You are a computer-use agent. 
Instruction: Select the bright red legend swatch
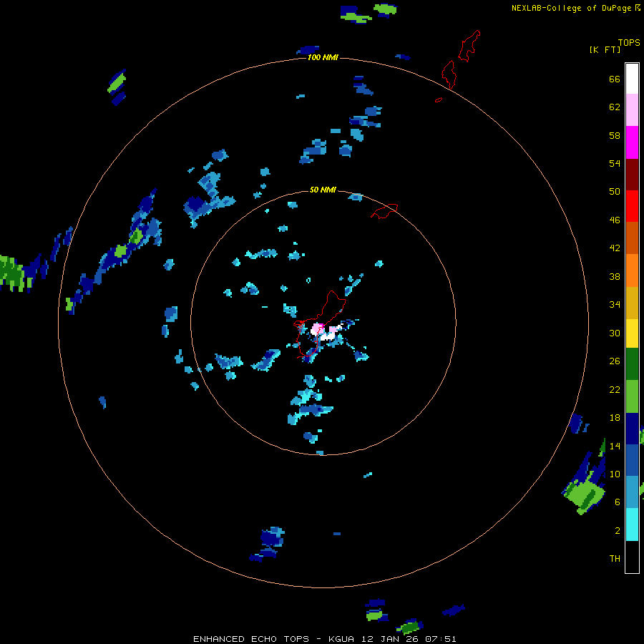632,206
